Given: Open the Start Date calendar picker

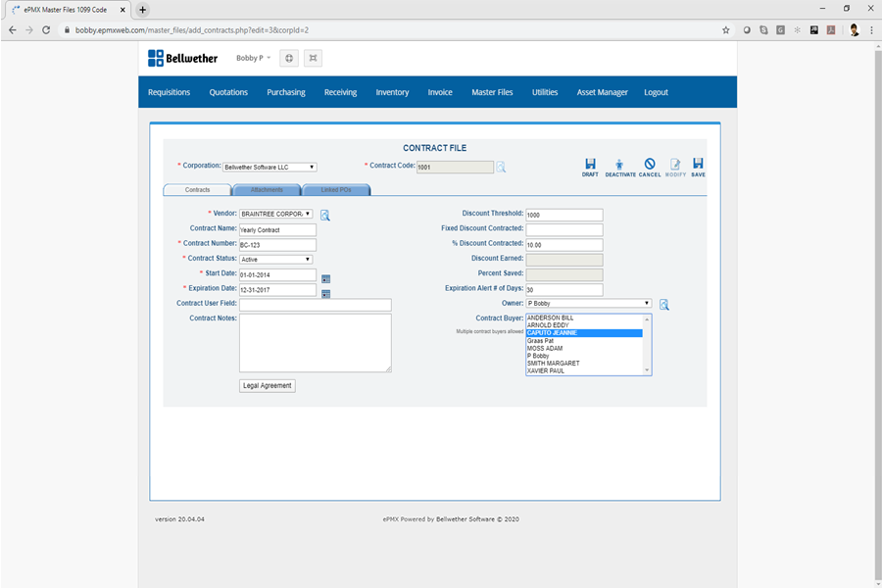Looking at the screenshot, I should coord(325,278).
